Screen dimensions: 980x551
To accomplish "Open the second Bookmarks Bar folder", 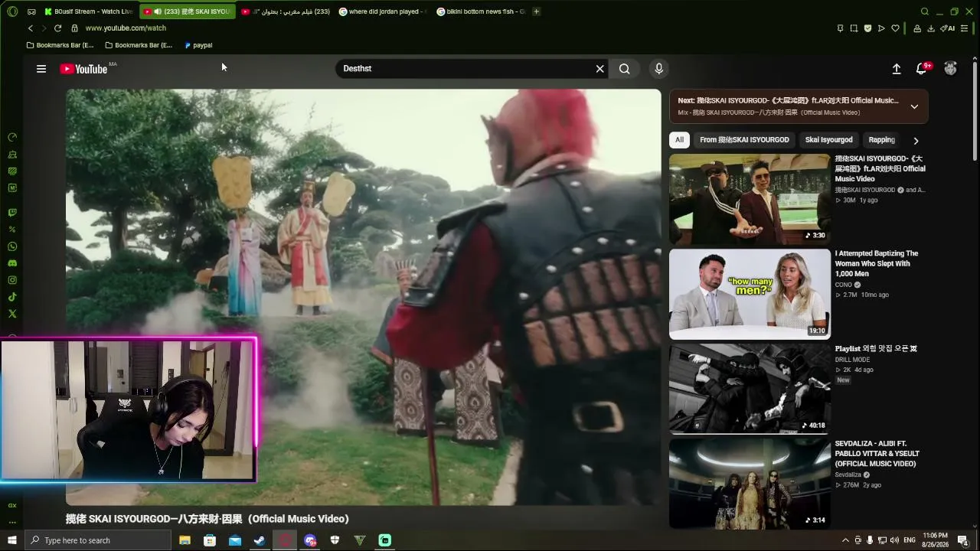I will (x=139, y=45).
